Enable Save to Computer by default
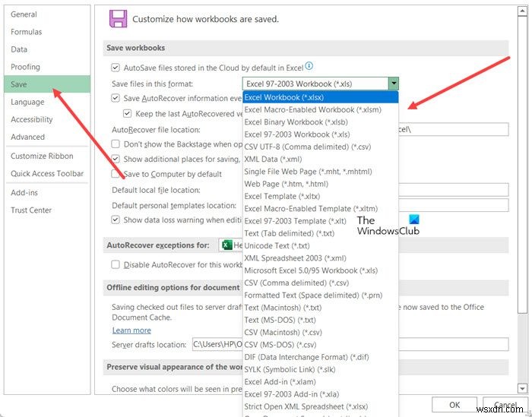 116,174
